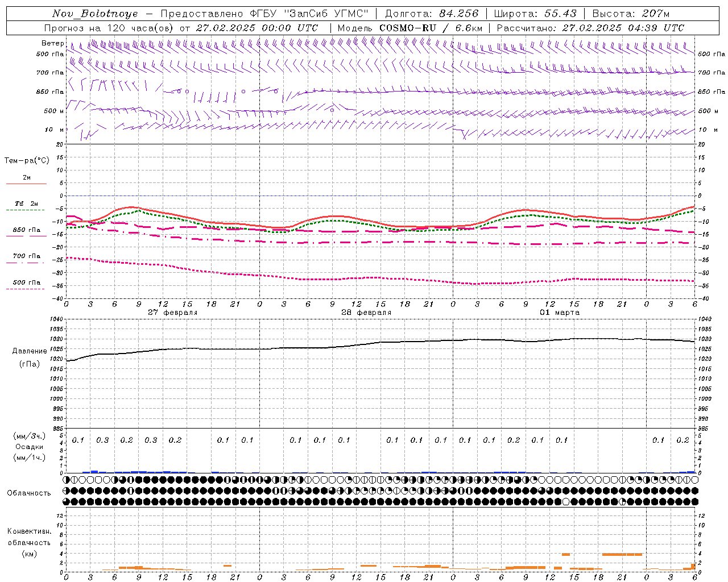Image resolution: width=728 pixels, height=582 pixels.
Task: Click the black pressure curve
Action: (381, 342)
